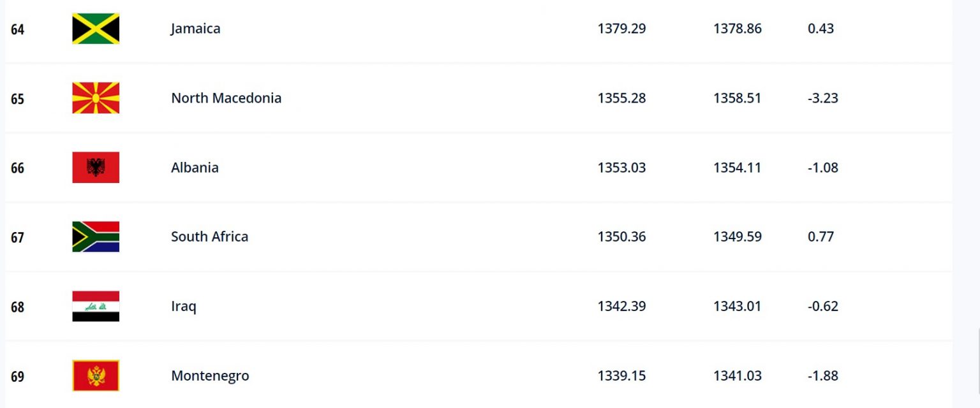This screenshot has height=408, width=980.
Task: Click the South Africa flag
Action: 96,237
